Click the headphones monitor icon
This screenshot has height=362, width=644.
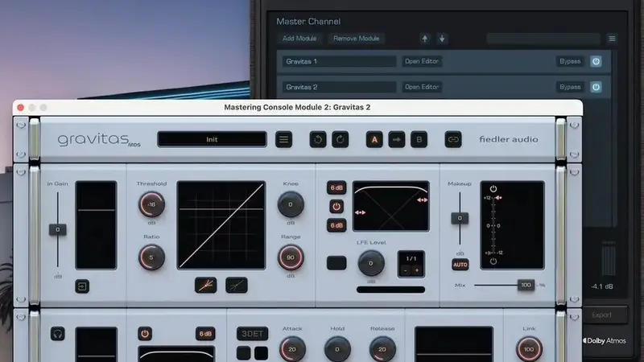pos(57,334)
